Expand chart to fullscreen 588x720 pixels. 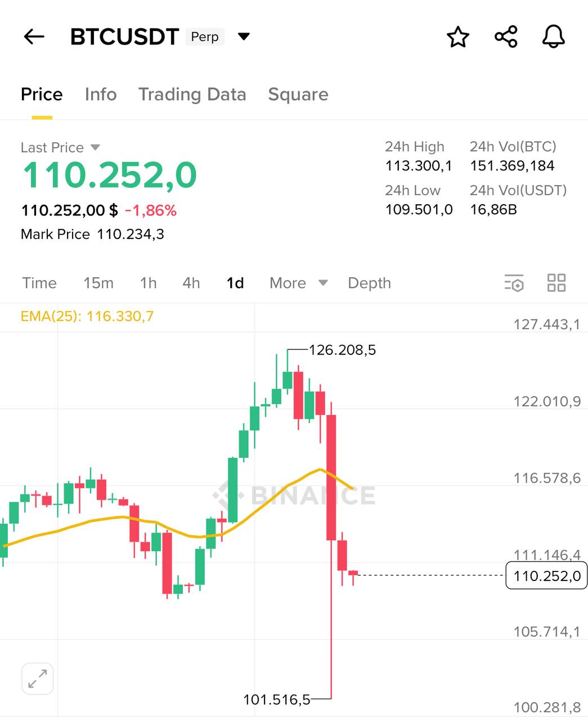tap(38, 678)
